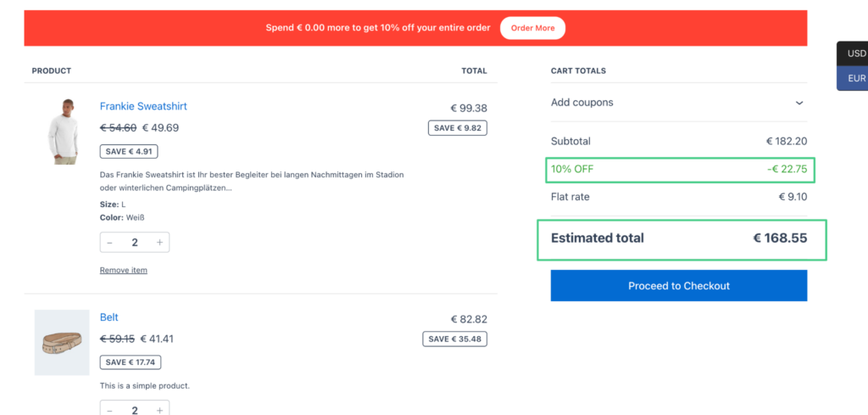Decrease Belt quantity with minus icon
Image resolution: width=868 pixels, height=415 pixels.
110,410
